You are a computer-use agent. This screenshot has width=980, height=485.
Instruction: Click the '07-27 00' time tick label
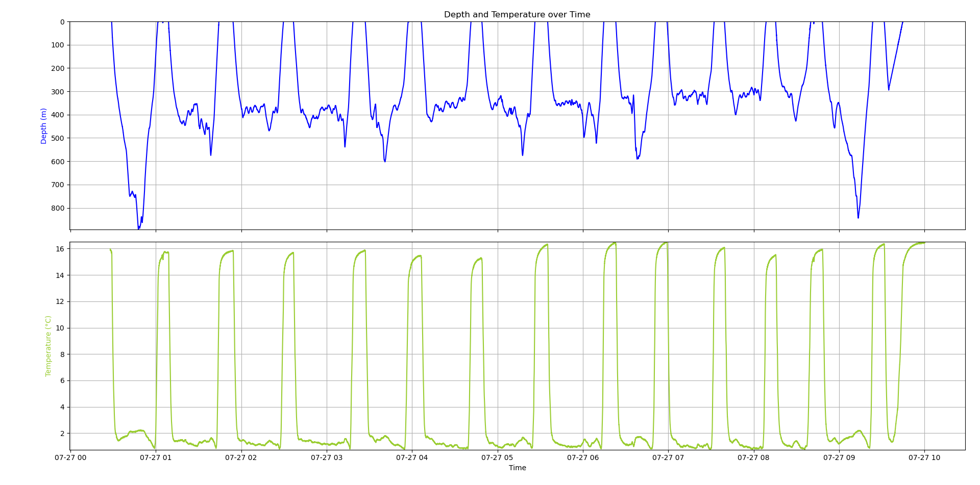click(69, 458)
